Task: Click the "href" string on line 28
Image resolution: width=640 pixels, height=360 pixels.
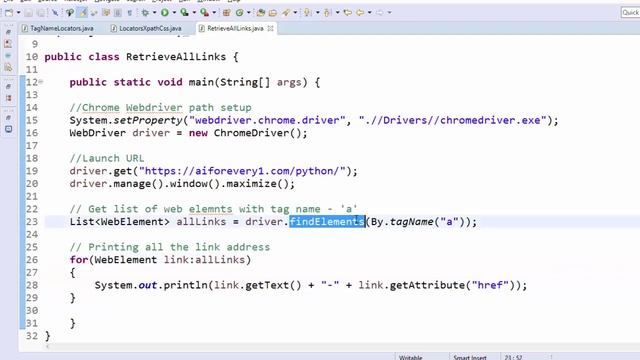Action: [x=490, y=285]
